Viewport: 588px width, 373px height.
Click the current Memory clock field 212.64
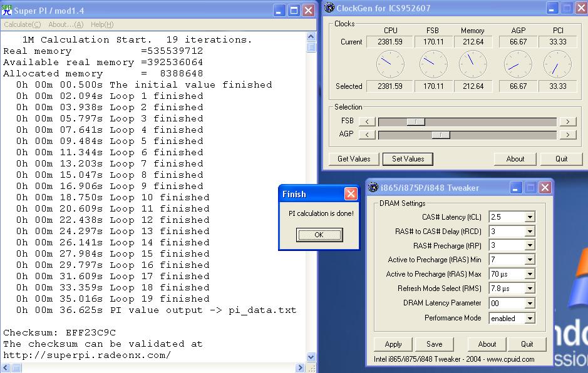point(473,42)
